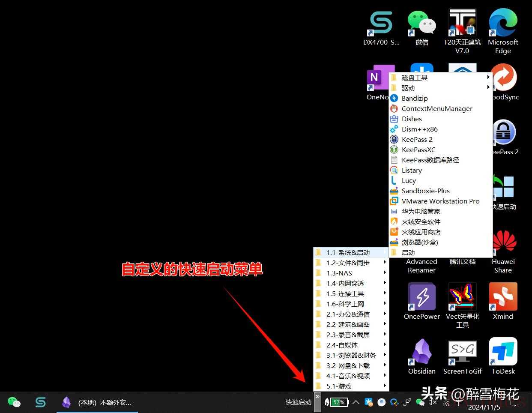Screen dimensions: 532x413
Task: Launch Dism++x86 from the submenu
Action: (x=441, y=129)
